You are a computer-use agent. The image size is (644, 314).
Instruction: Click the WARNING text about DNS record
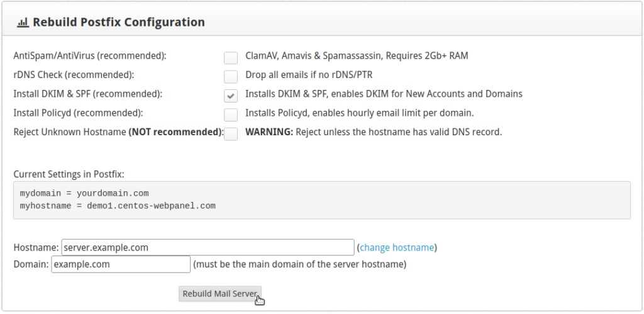click(373, 132)
